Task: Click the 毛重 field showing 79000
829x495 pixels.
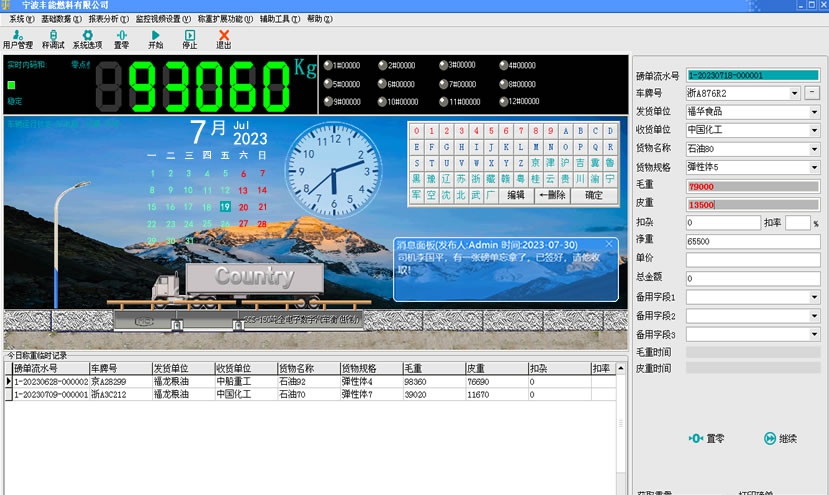Action: [753, 186]
